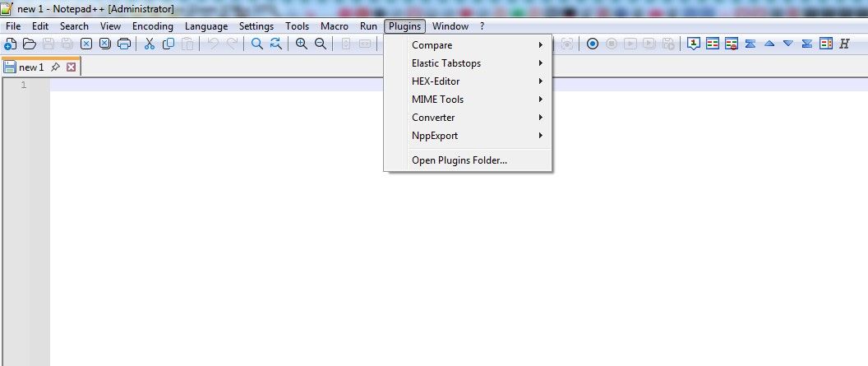Expand the HEX-Editor submenu

[x=468, y=81]
